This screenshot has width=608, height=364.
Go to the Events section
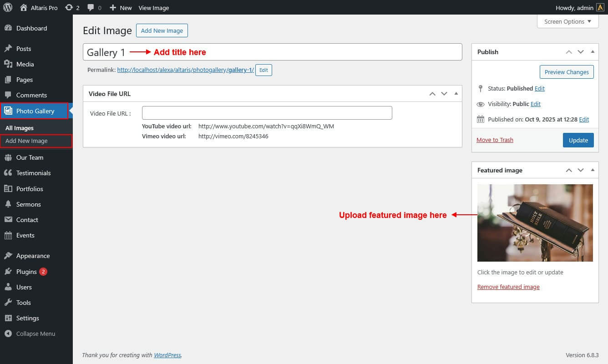coord(25,235)
